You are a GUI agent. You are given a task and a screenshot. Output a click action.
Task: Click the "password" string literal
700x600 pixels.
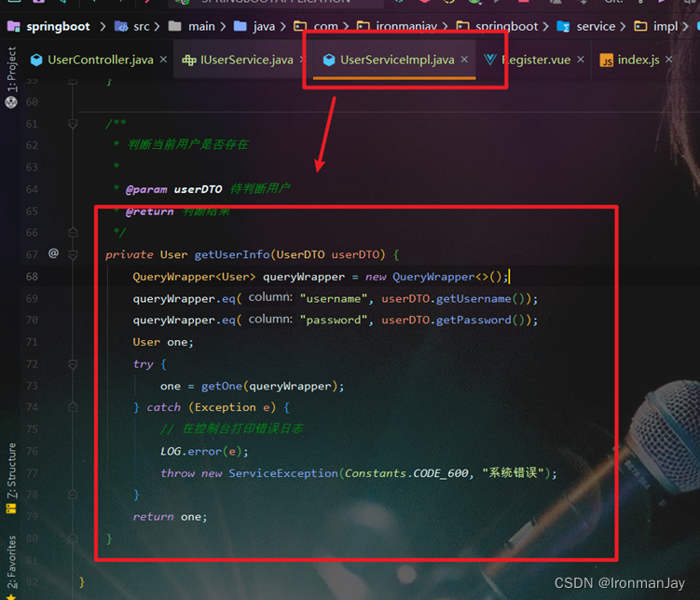334,320
